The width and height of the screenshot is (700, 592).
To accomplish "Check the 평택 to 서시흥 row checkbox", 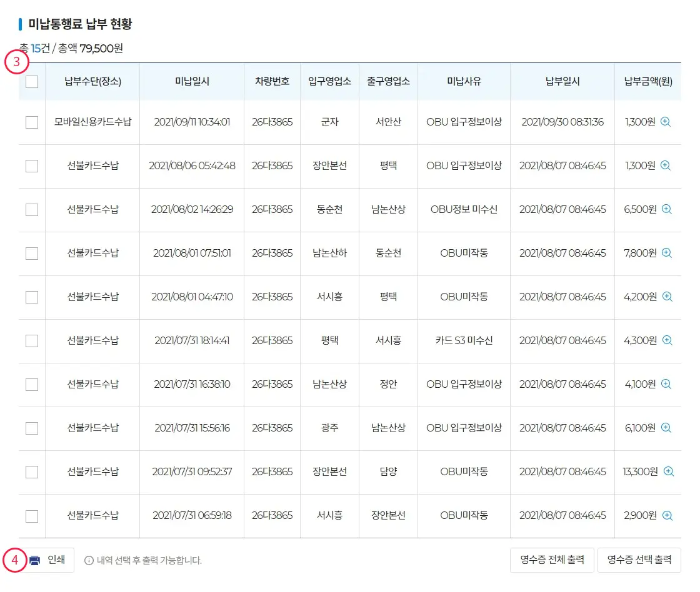I will tap(32, 341).
